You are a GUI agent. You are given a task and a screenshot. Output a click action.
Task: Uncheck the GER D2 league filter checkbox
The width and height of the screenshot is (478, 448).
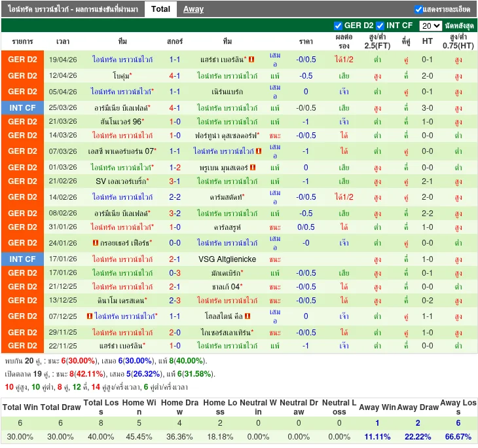[x=339, y=26]
